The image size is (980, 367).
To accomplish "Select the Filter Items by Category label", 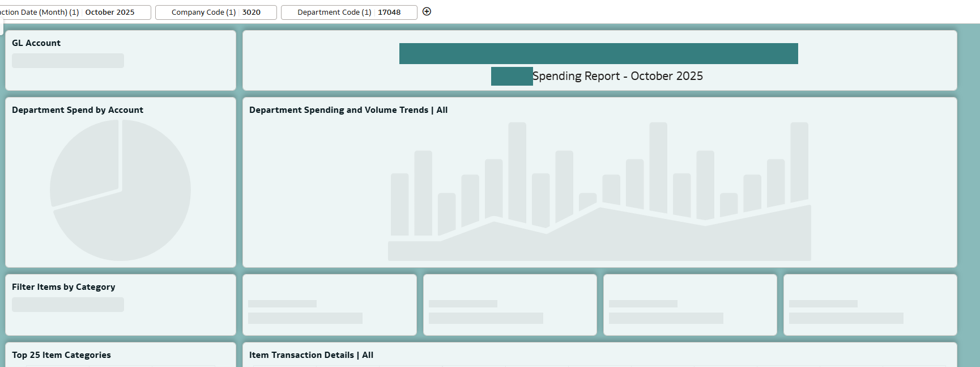I will [x=63, y=287].
